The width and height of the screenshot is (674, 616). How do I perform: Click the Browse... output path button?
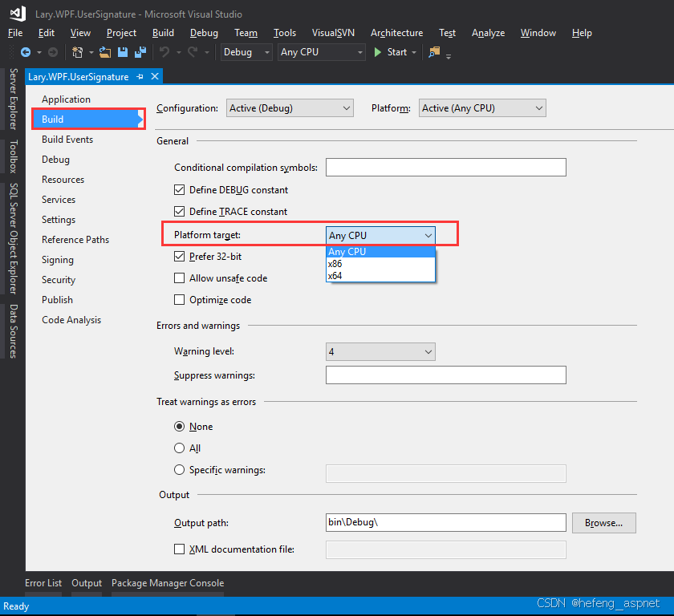(603, 523)
